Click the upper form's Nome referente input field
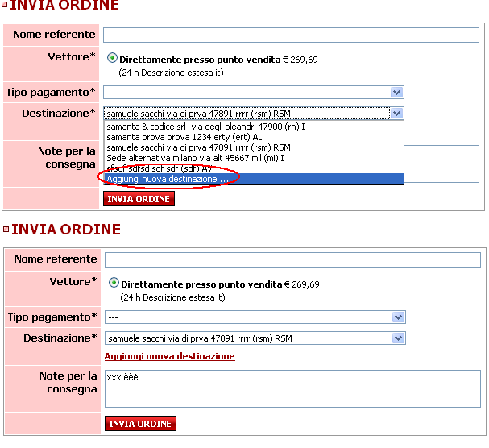 point(291,35)
